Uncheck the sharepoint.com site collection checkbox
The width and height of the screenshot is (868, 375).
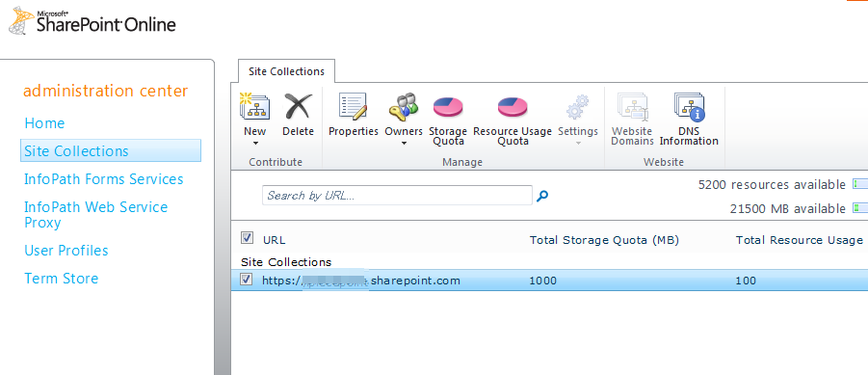tap(247, 280)
